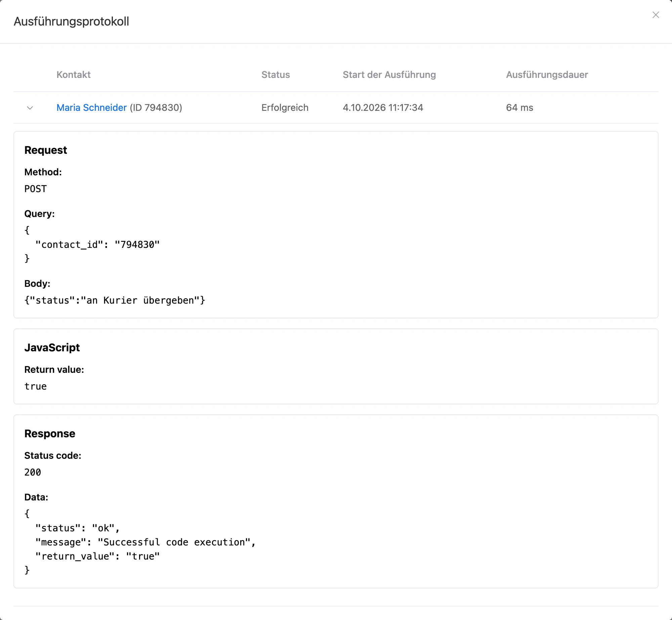672x620 pixels.
Task: Click the 'Data:' label
Action: tap(36, 497)
